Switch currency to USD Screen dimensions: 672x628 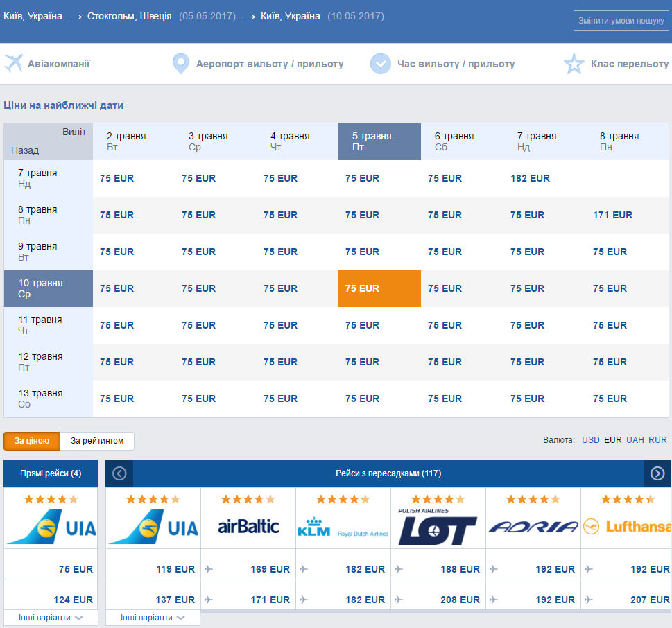click(x=591, y=440)
